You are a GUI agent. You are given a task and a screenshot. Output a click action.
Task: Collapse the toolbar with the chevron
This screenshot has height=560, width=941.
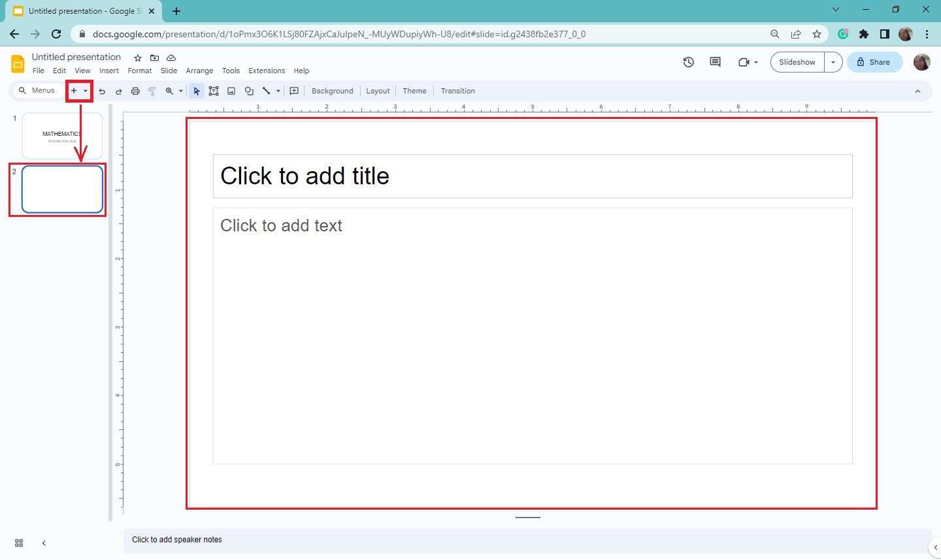tap(918, 91)
